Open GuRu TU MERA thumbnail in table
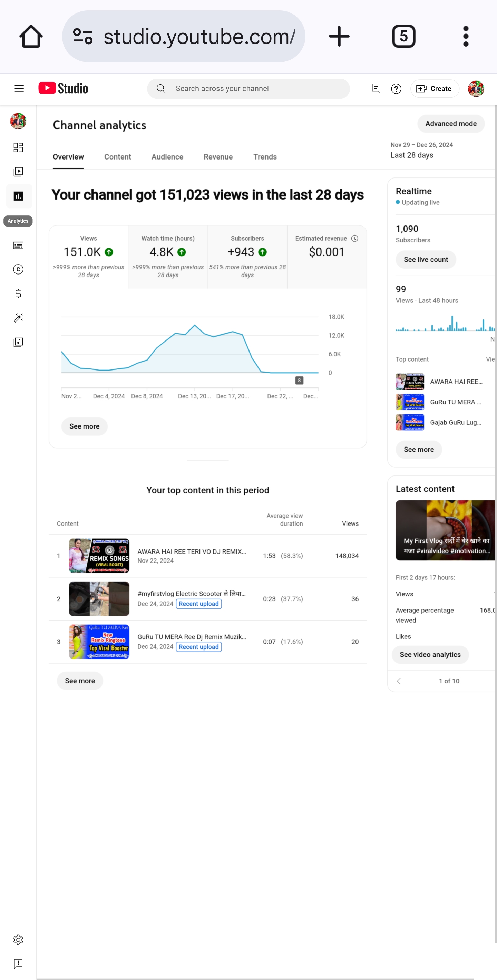Screen dimensions: 497x980 click(x=99, y=642)
